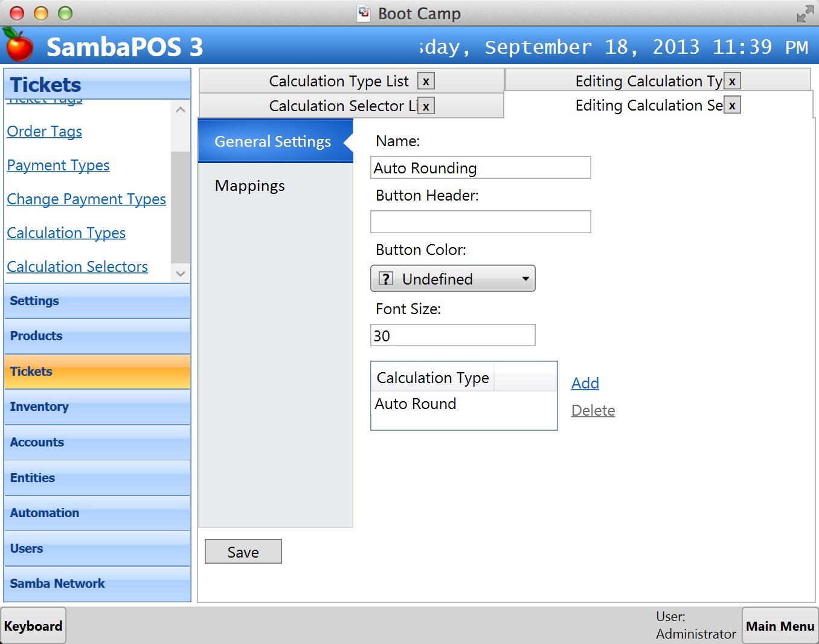Viewport: 819px width, 644px height.
Task: Click Add link for Calculation Type
Action: (x=585, y=383)
